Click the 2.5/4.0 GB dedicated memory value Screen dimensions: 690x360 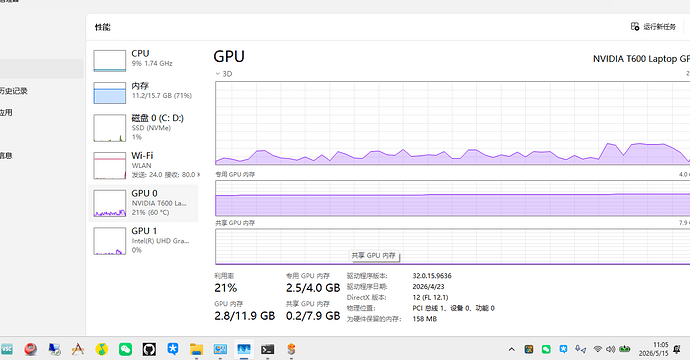[x=313, y=288]
